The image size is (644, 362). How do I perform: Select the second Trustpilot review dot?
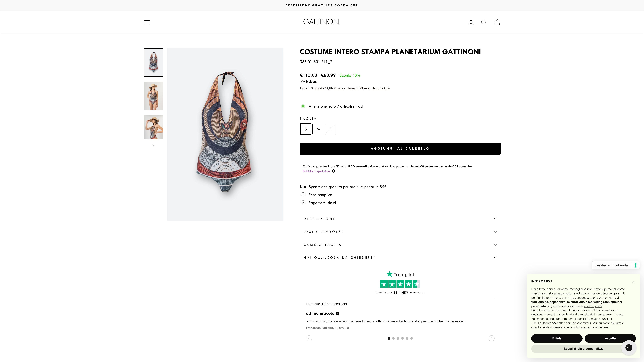(x=393, y=338)
